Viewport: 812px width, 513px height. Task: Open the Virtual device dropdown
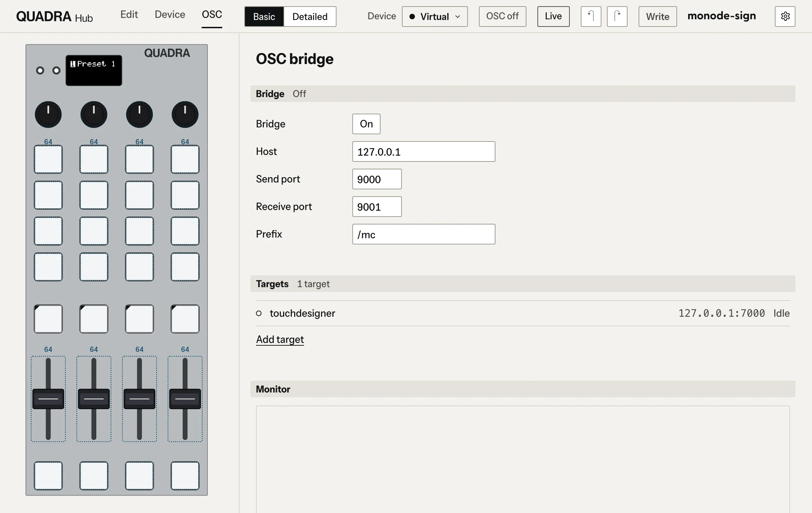click(435, 17)
